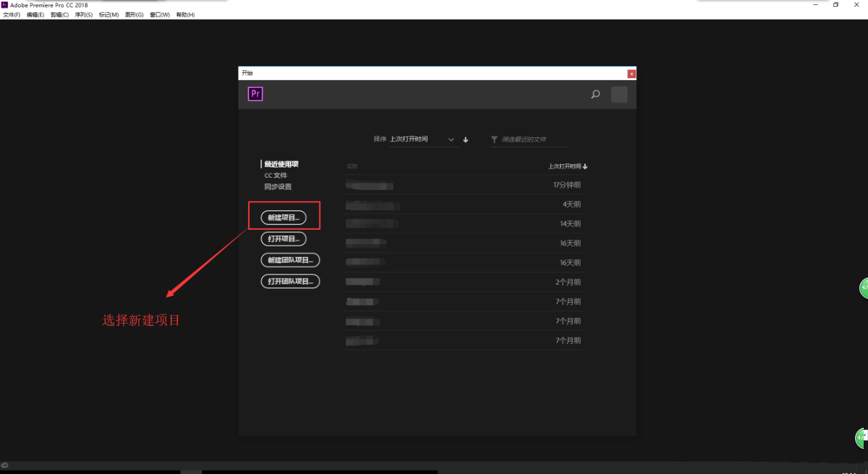Click the 新建团队项目 button

click(290, 260)
